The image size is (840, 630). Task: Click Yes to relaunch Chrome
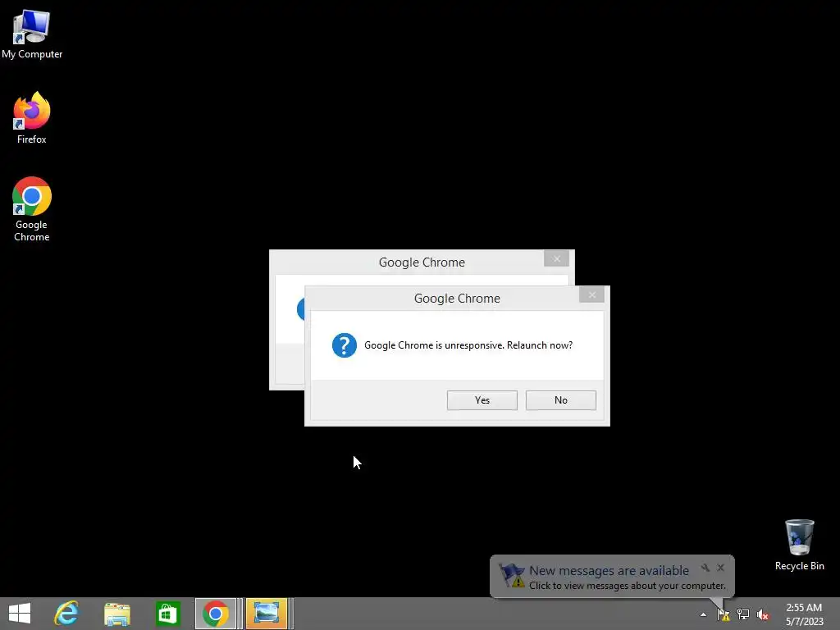(482, 400)
